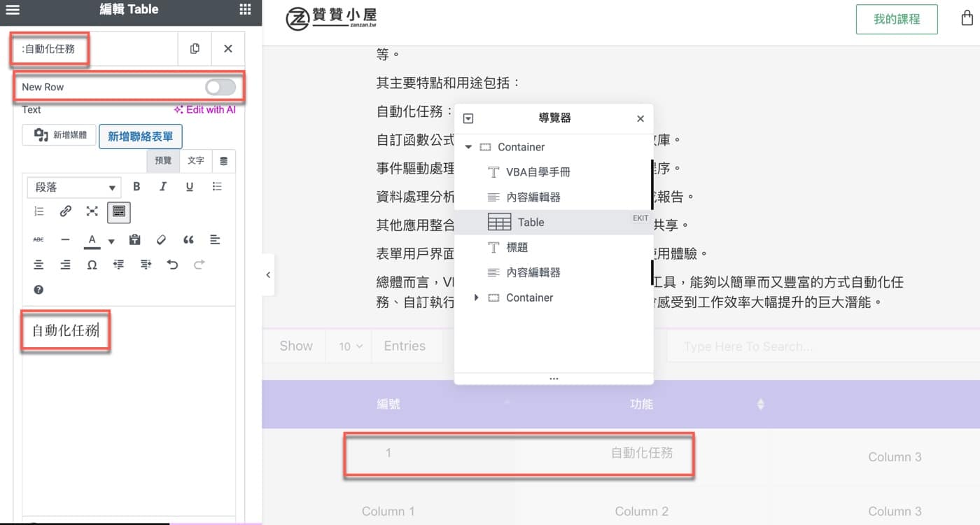
Task: Align text right
Action: [65, 265]
